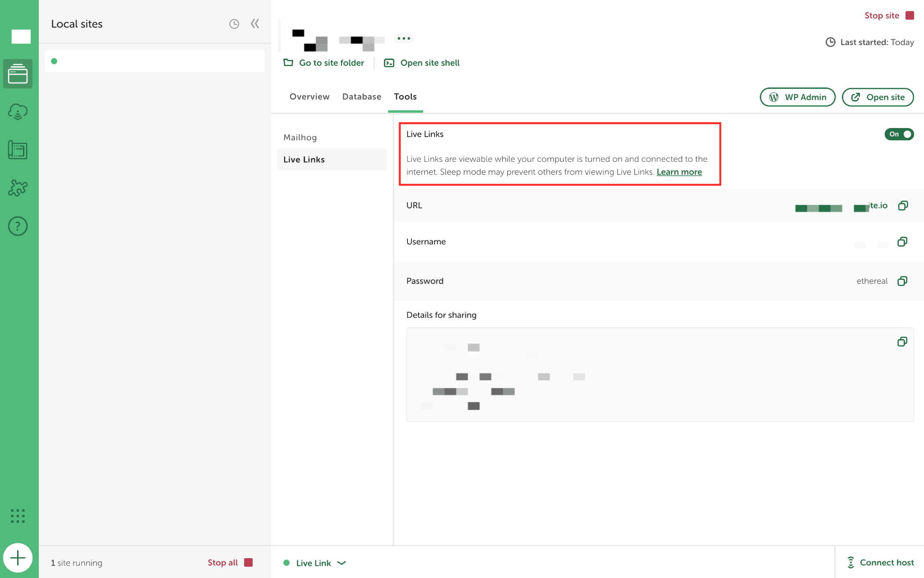Expand the grid view apps menu
Screen dimensions: 924x578
pos(18,516)
